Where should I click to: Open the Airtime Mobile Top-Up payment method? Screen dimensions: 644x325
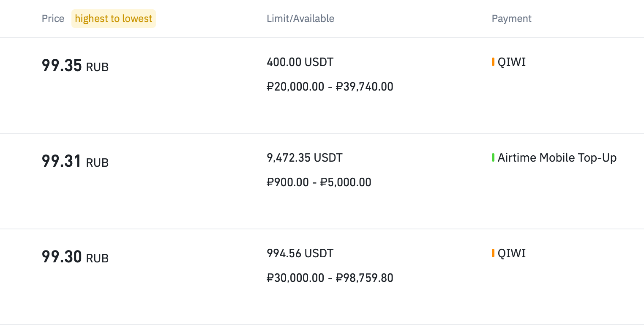coord(557,158)
